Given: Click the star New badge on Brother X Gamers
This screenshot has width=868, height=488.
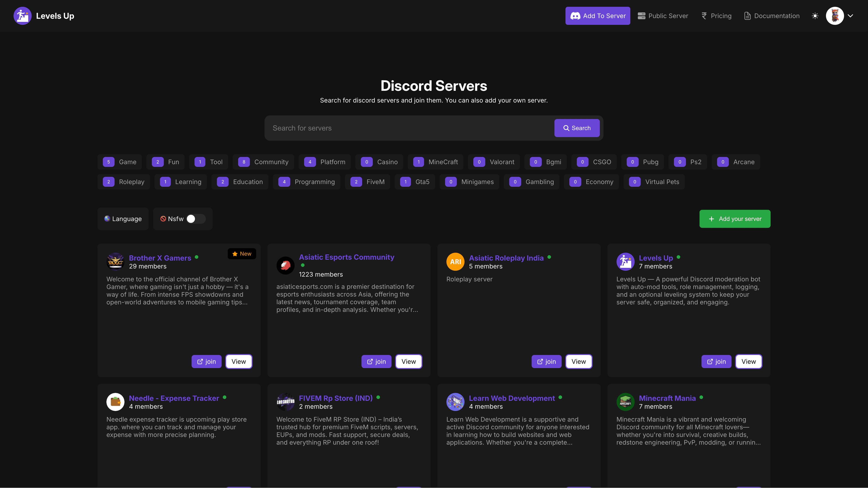Looking at the screenshot, I should (242, 253).
